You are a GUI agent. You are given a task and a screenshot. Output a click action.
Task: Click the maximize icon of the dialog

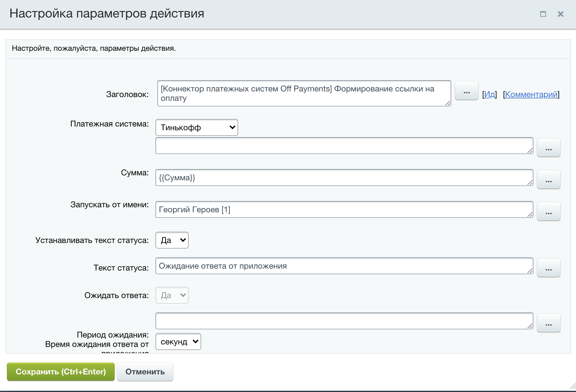click(x=543, y=14)
